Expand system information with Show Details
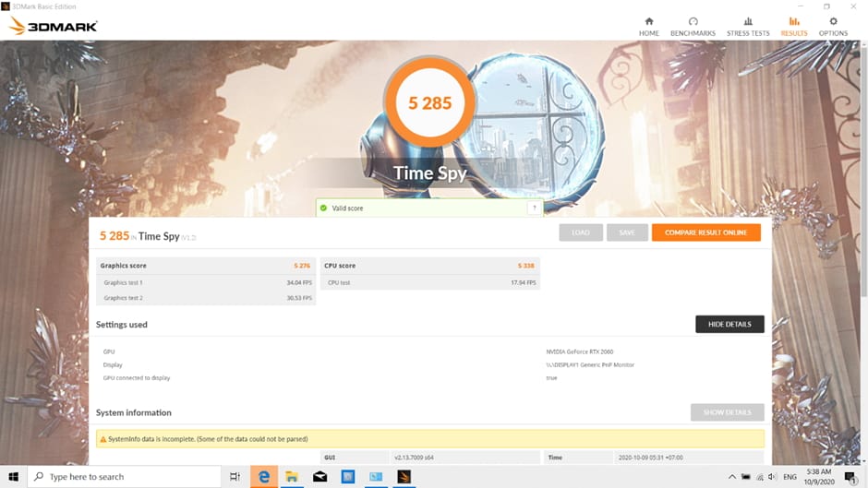 point(727,412)
